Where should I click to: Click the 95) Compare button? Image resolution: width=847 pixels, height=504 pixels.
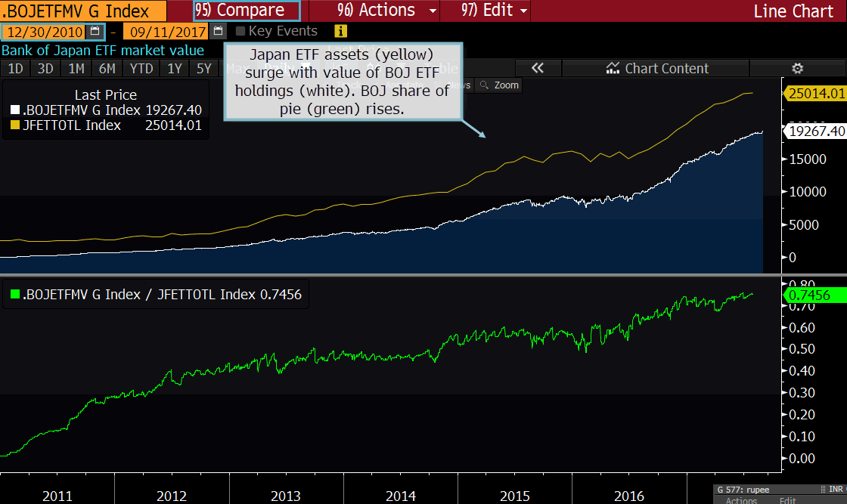(x=247, y=11)
